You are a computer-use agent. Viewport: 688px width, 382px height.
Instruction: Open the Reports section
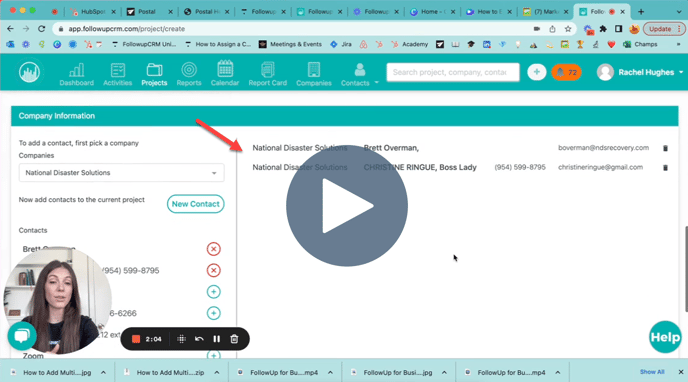click(189, 74)
